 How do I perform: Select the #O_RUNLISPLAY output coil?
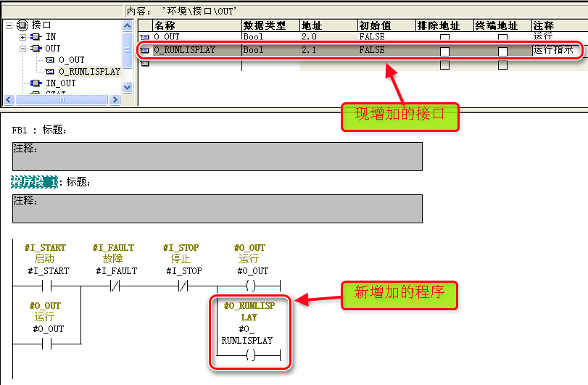251,355
